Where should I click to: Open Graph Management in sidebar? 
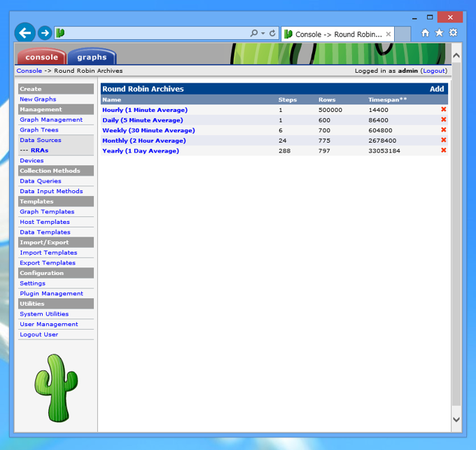[51, 120]
